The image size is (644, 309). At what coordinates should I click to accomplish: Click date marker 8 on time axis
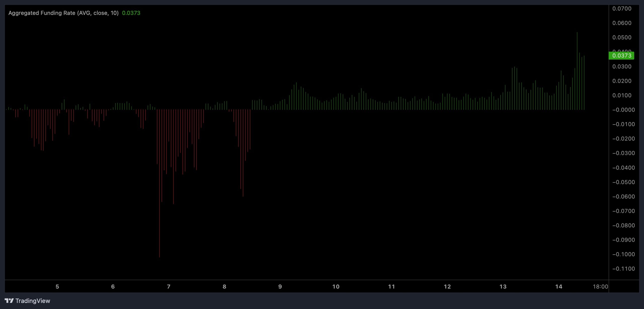point(224,287)
